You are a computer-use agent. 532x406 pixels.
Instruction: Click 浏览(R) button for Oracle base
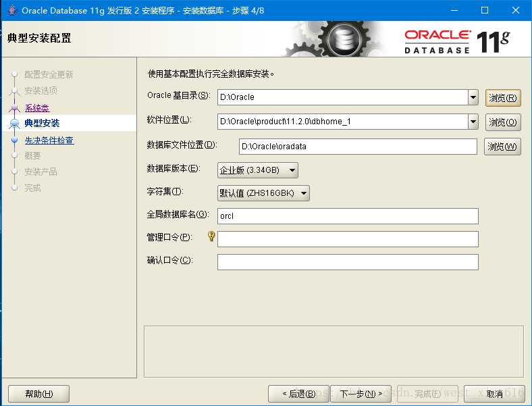coord(503,98)
